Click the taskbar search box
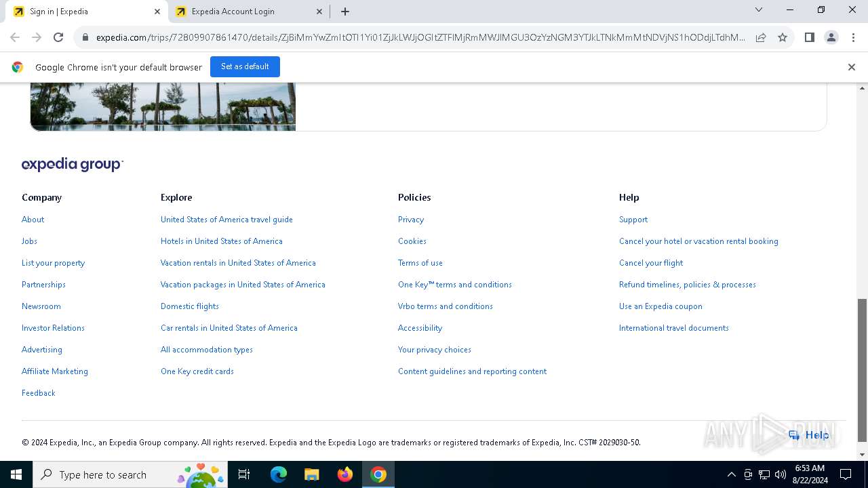 click(x=131, y=474)
